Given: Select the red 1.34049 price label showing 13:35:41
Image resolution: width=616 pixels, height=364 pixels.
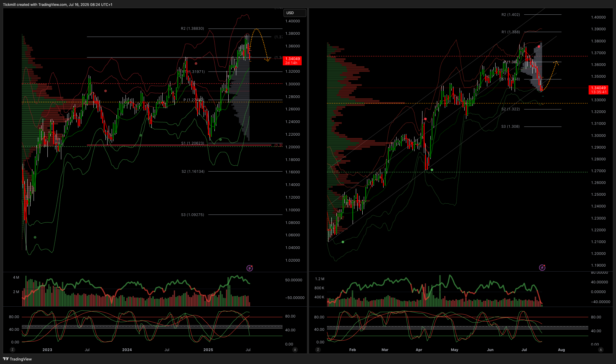Looking at the screenshot, I should (x=598, y=90).
